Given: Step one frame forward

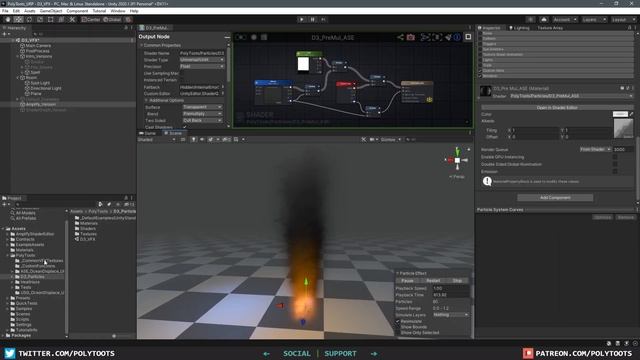Looking at the screenshot, I should point(323,19).
